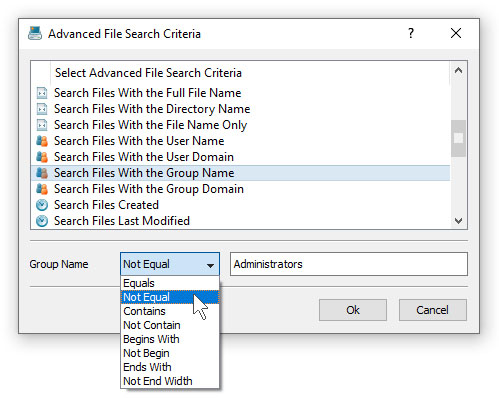This screenshot has height=398, width=499.
Task: Open the Not Equal operator combo box
Action: pyautogui.click(x=170, y=264)
